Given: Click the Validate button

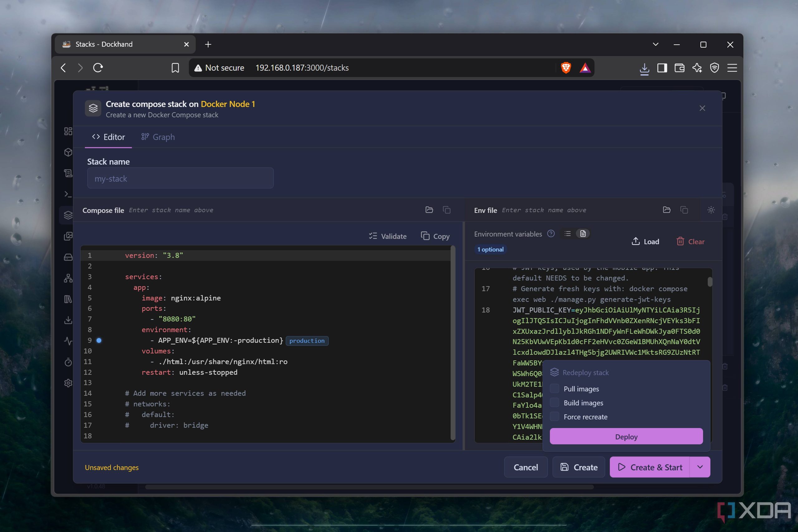Looking at the screenshot, I should [388, 236].
